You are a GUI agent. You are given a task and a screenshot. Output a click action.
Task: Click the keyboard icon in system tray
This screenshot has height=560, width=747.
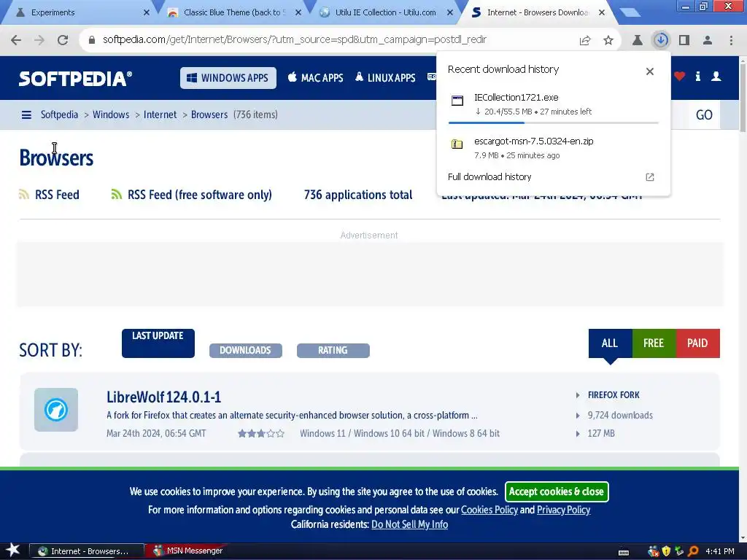(624, 552)
